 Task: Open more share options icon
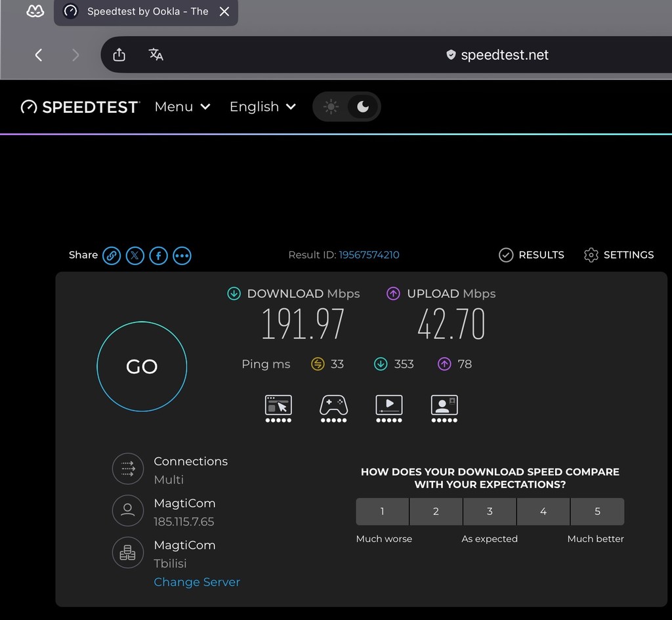click(182, 256)
